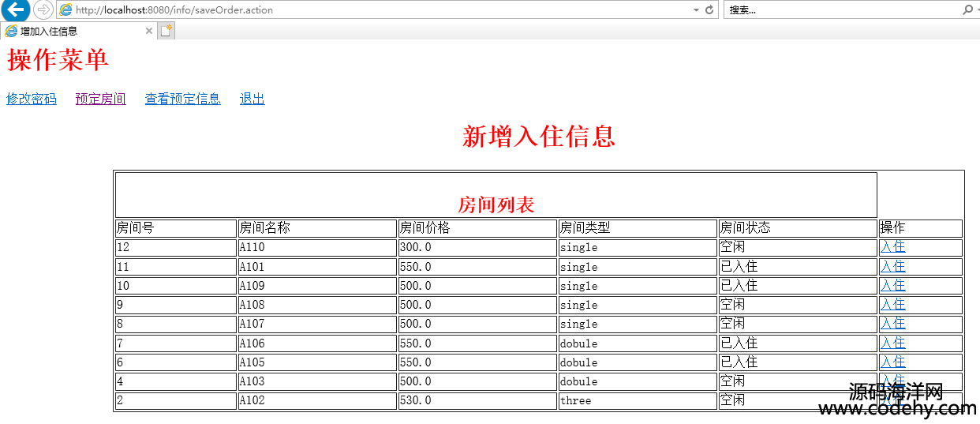This screenshot has width=980, height=424.
Task: Refresh the page with the reload icon
Action: coord(709,10)
